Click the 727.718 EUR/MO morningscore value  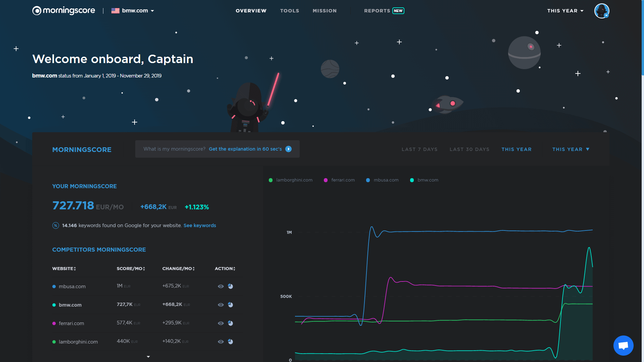88,206
